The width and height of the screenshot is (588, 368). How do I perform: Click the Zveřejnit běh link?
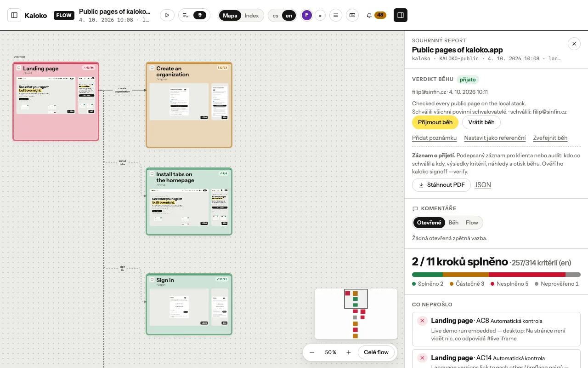click(x=550, y=138)
